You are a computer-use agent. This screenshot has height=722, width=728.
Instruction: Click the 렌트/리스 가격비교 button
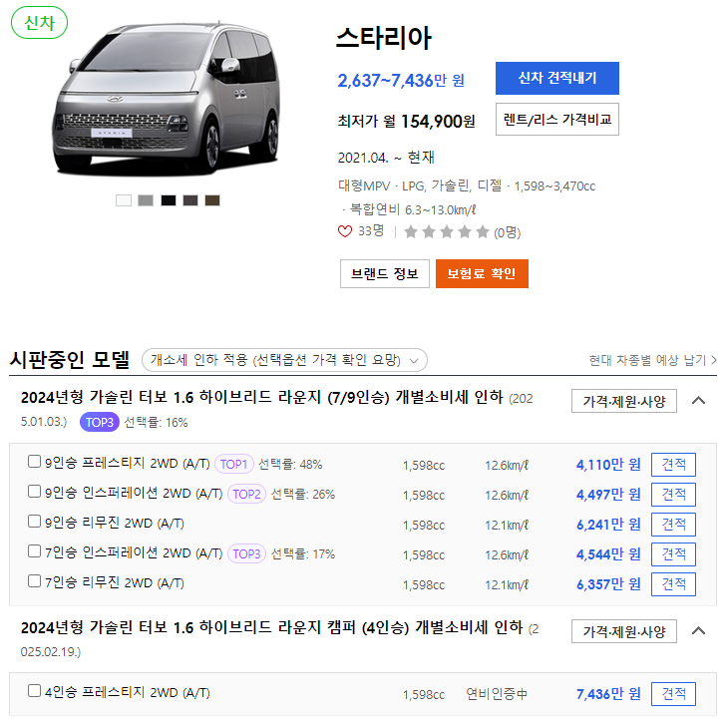click(557, 120)
